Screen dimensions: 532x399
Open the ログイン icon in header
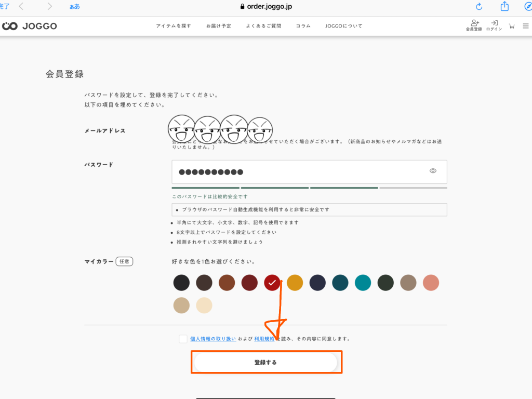[x=494, y=25]
